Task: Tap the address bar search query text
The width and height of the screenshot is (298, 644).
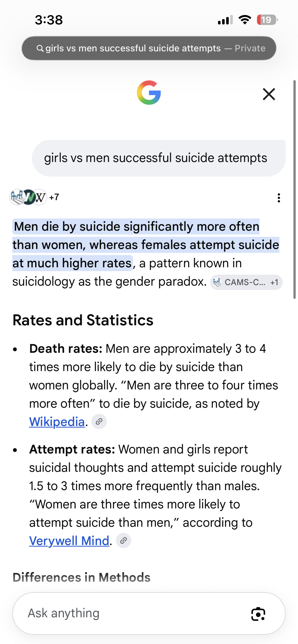Action: click(133, 48)
